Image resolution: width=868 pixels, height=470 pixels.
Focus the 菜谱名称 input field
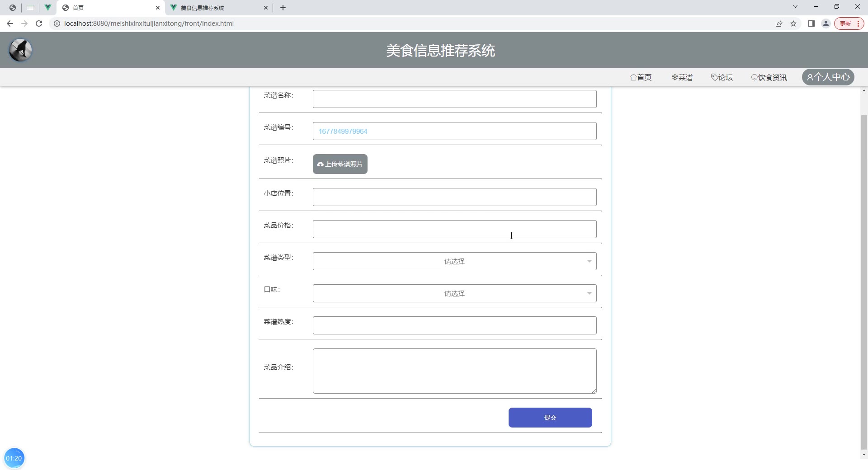[454, 99]
